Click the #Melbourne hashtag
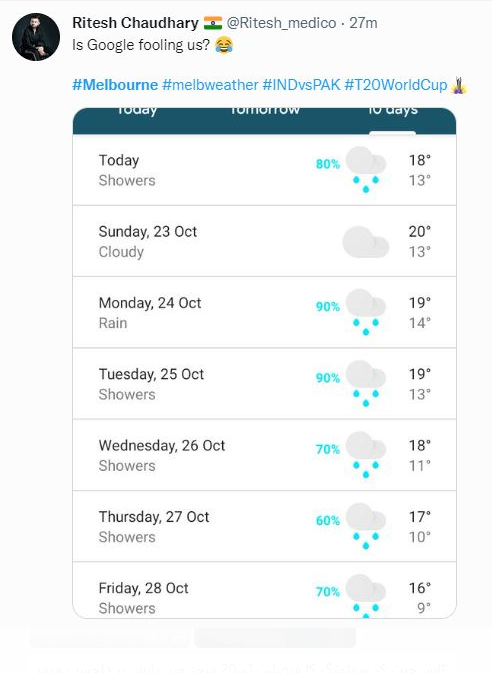The image size is (492, 673). pyautogui.click(x=115, y=85)
